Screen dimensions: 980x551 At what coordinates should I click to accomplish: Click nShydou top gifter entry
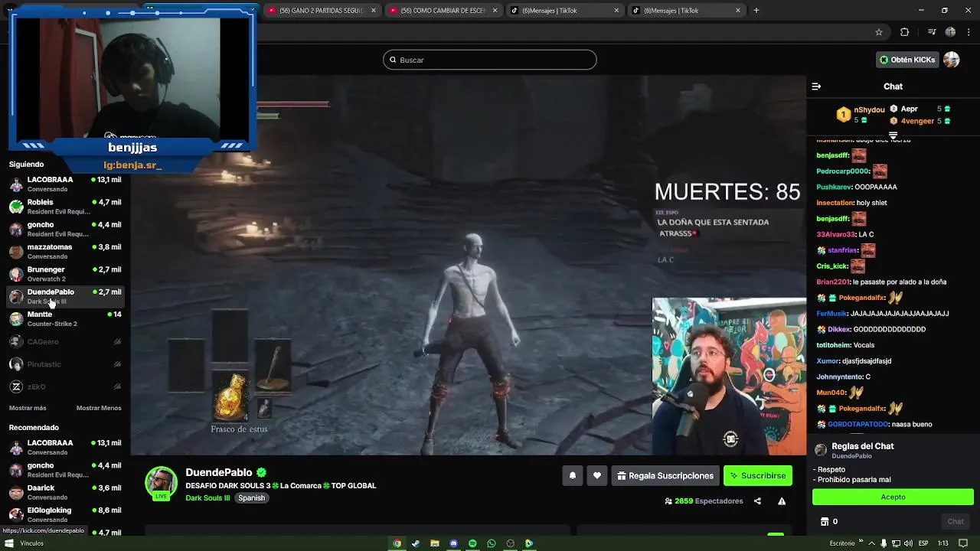pyautogui.click(x=861, y=115)
